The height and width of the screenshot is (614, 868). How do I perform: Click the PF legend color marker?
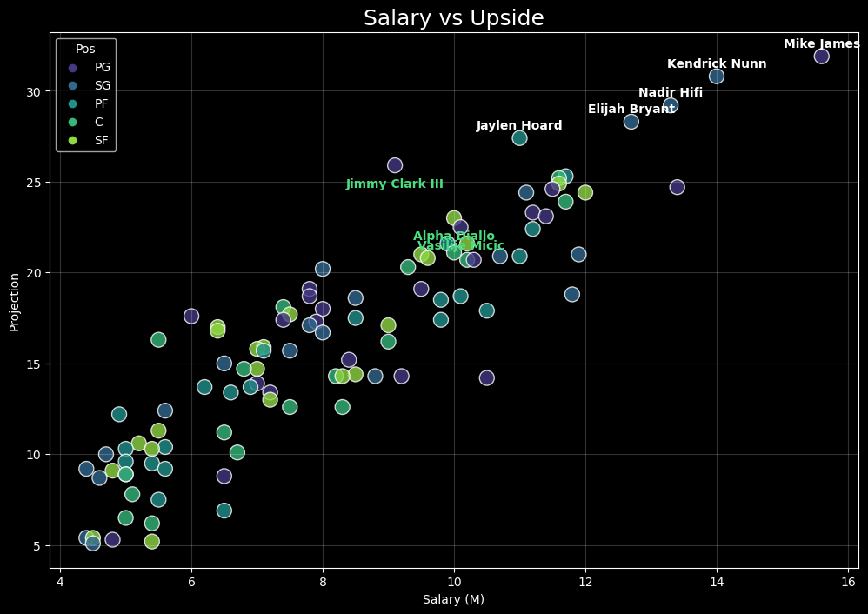(x=73, y=104)
